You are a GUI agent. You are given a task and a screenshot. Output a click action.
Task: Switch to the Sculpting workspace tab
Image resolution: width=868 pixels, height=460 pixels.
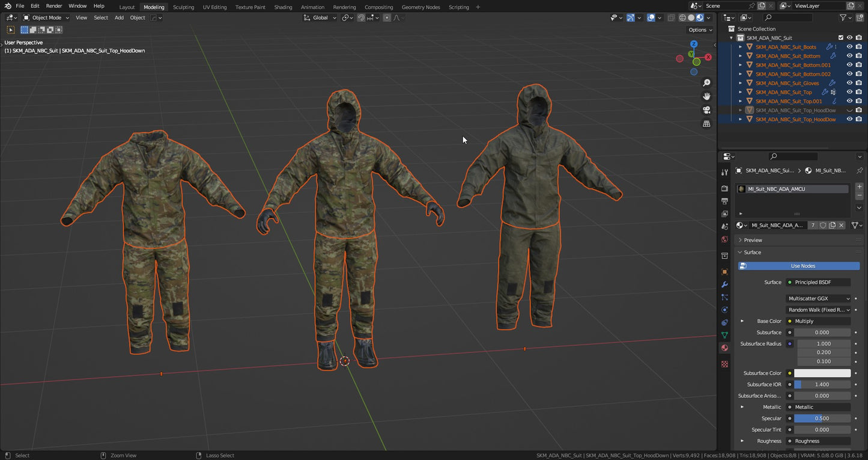(183, 7)
